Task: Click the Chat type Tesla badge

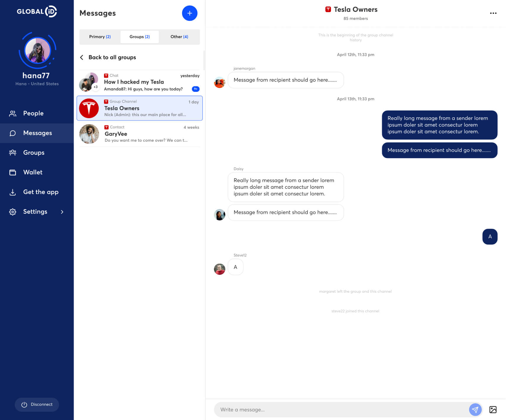Action: (106, 76)
